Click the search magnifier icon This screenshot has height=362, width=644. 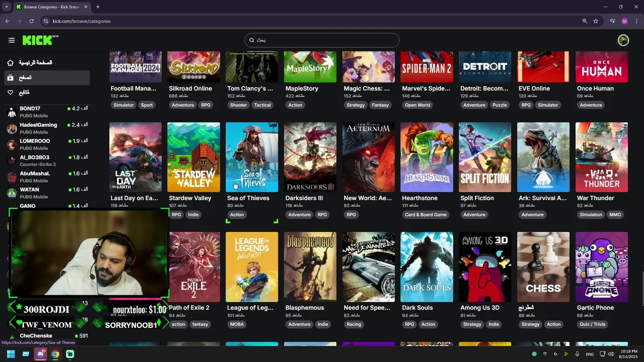pos(252,40)
